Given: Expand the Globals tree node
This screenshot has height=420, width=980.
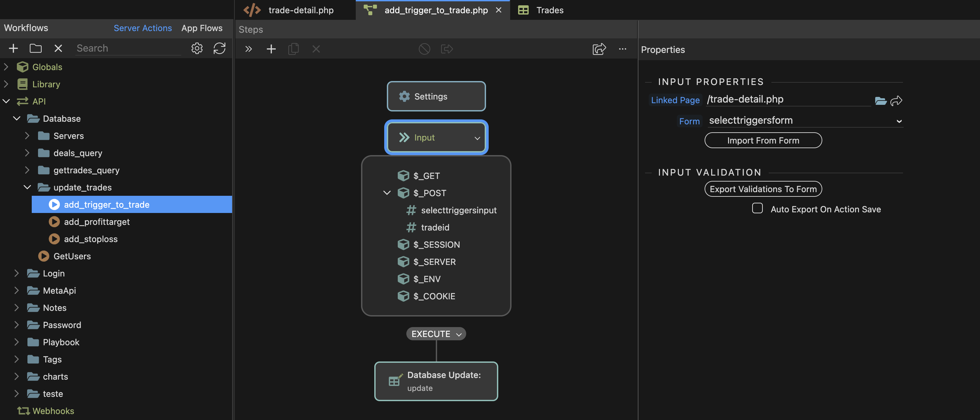Looking at the screenshot, I should tap(6, 67).
